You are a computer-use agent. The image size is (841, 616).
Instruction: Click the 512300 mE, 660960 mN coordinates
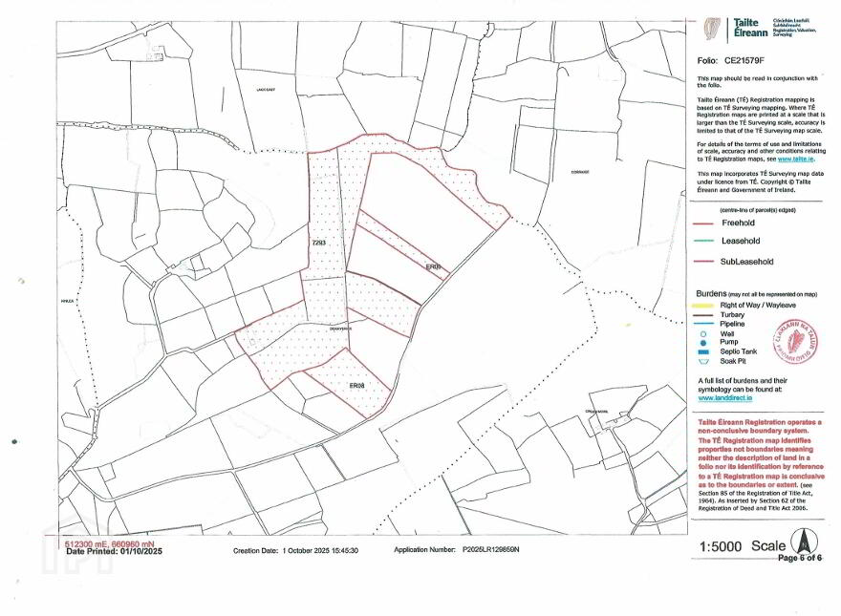[x=109, y=543]
